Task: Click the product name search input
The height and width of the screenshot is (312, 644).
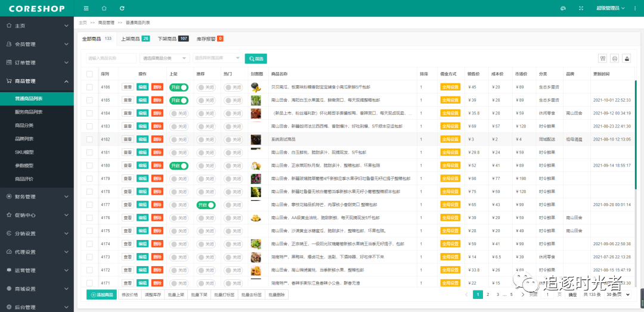Action: 111,58
